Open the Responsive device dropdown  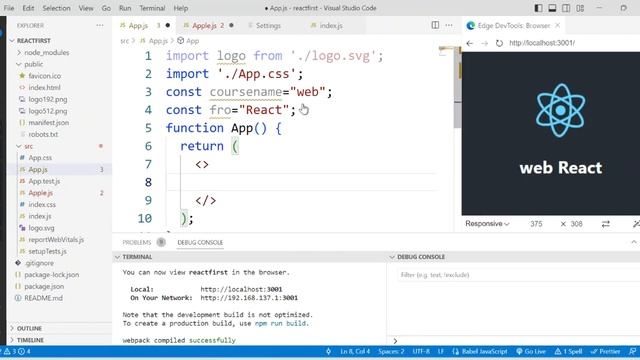[x=487, y=224]
